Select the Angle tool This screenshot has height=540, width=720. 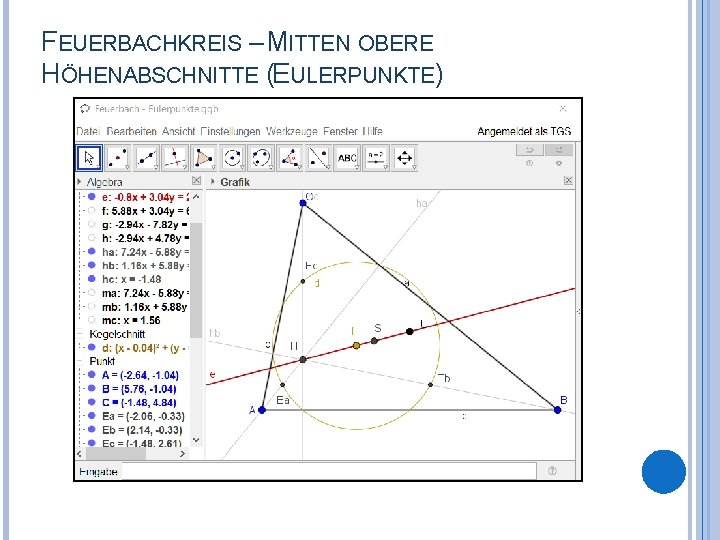290,158
